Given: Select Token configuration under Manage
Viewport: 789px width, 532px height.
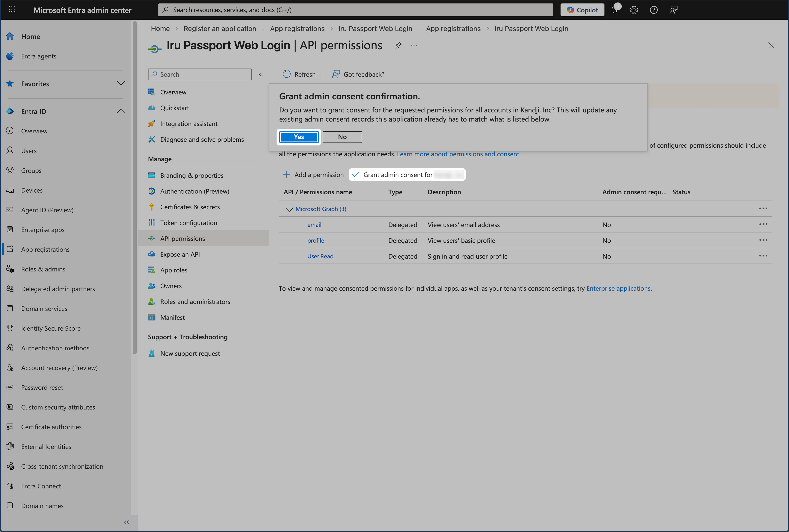Looking at the screenshot, I should 189,223.
